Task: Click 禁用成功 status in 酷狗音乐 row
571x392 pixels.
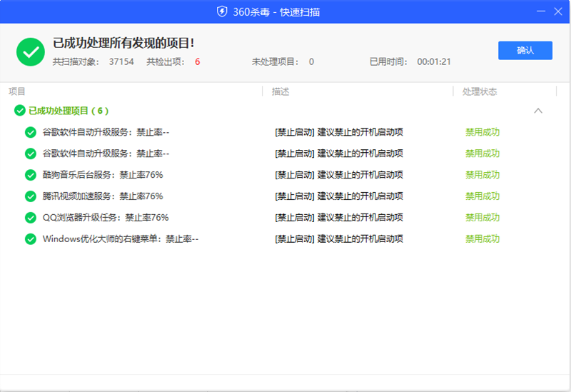Action: click(482, 175)
